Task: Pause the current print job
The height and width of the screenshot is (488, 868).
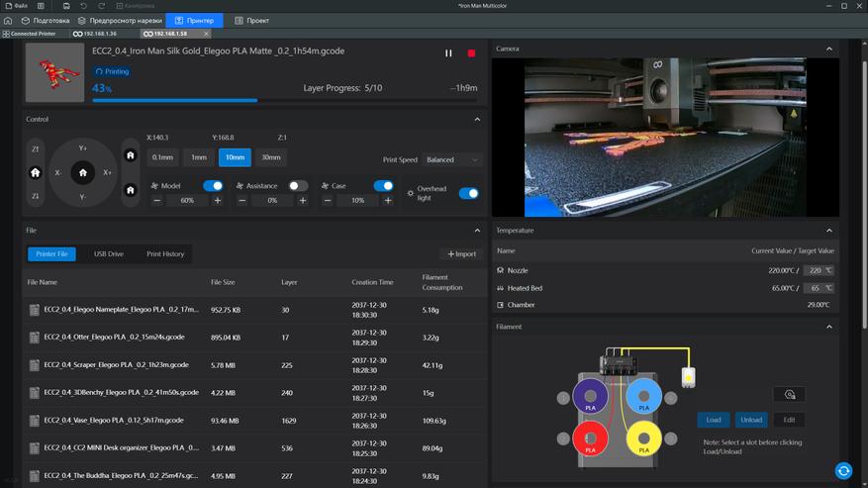Action: 448,53
